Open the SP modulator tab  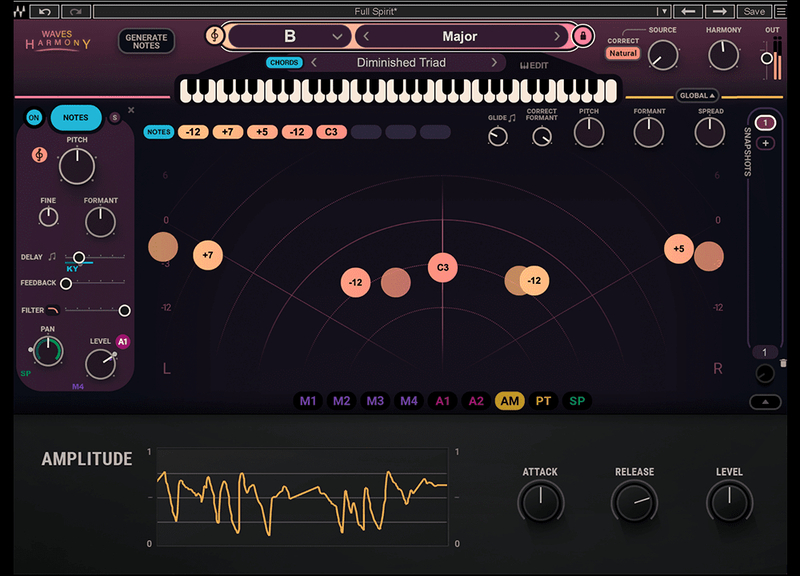(577, 401)
